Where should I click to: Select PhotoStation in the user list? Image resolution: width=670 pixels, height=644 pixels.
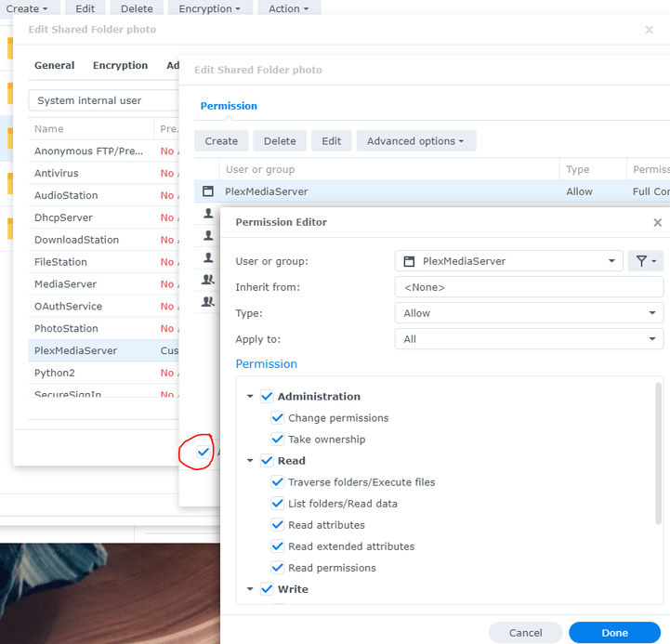(x=103, y=329)
